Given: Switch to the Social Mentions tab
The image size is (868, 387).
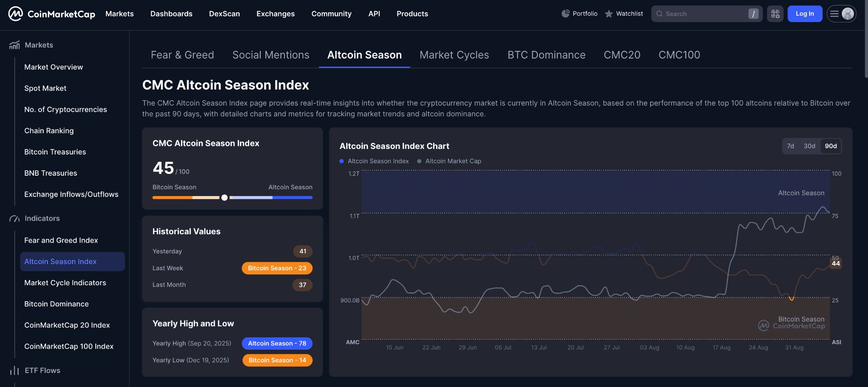Looking at the screenshot, I should click(271, 55).
